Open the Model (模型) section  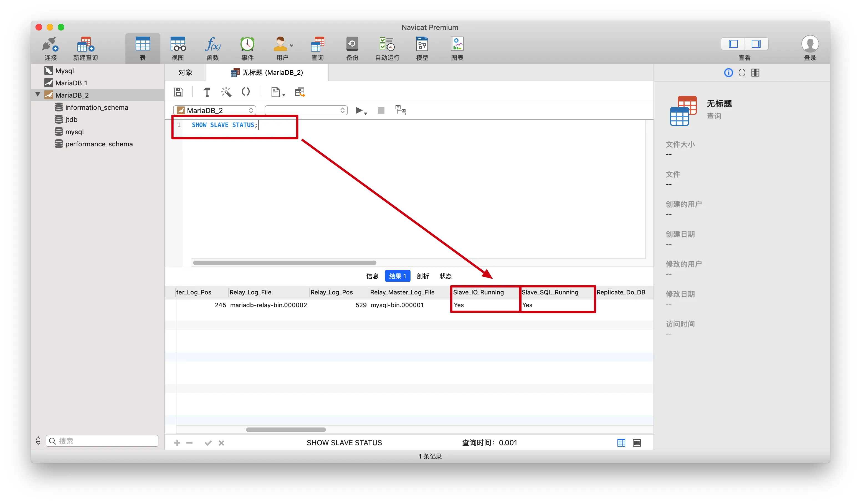pos(422,49)
